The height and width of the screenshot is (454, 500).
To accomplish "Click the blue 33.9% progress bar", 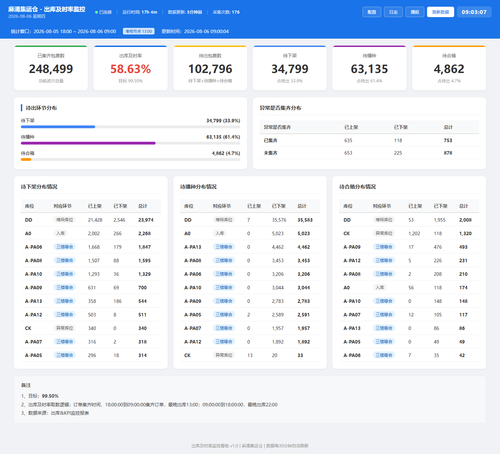I will tap(58, 127).
